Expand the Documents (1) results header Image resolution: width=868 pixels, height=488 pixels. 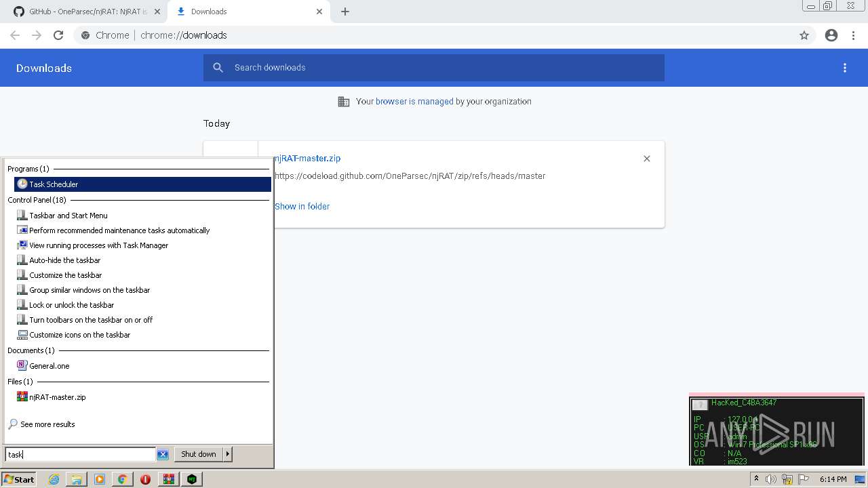pos(31,350)
